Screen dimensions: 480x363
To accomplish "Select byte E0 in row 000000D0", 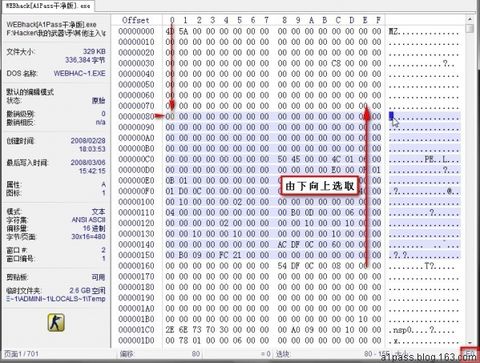I will [x=336, y=170].
